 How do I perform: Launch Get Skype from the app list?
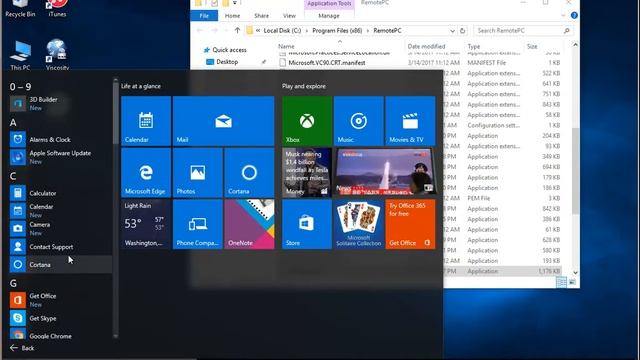pos(60,318)
